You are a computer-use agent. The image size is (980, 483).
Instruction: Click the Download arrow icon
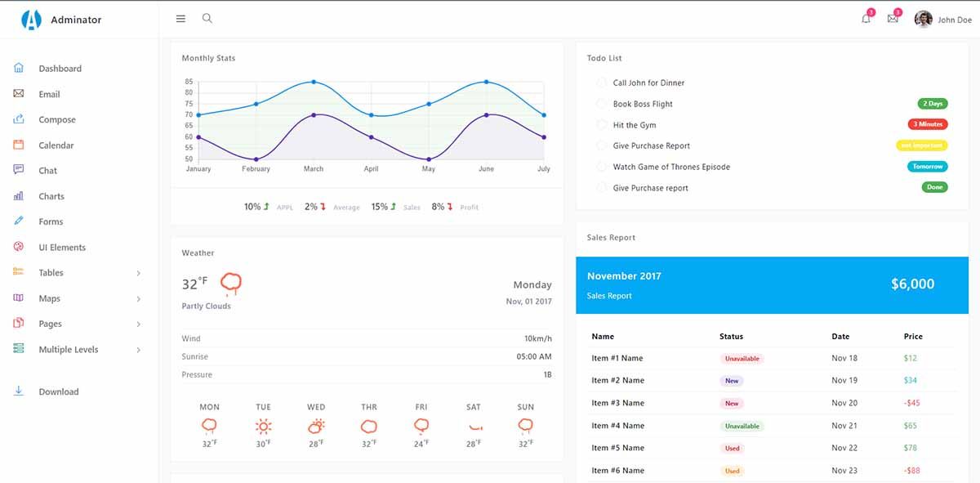pos(19,391)
